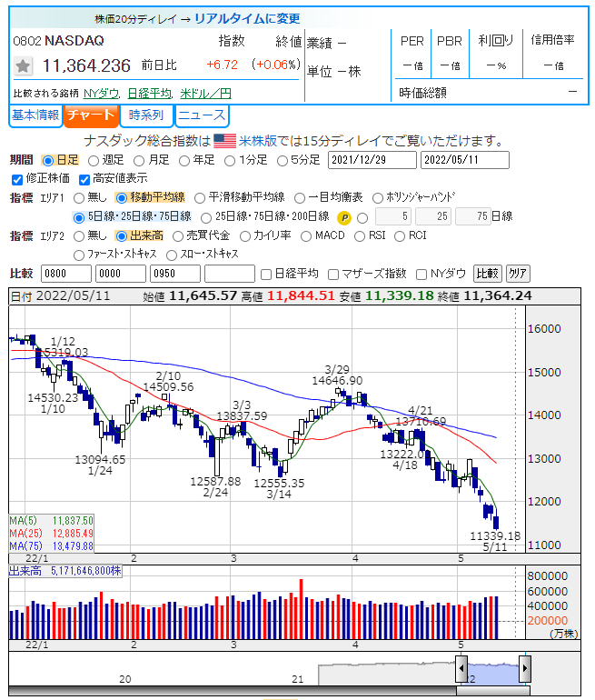Image resolution: width=595 pixels, height=700 pixels.
Task: Enable the 日経平均 comparison checkbox
Action: (266, 274)
